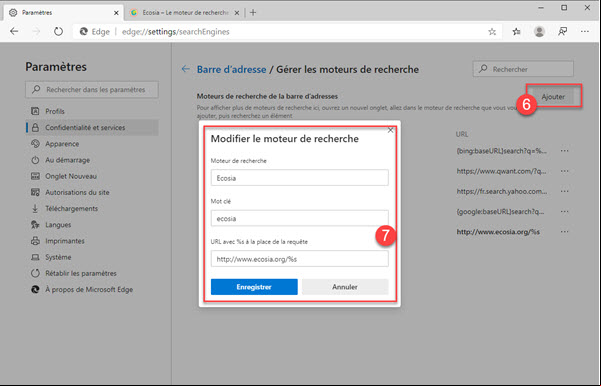Add this page to favorites with the star icon
The image size is (601, 386).
point(492,32)
